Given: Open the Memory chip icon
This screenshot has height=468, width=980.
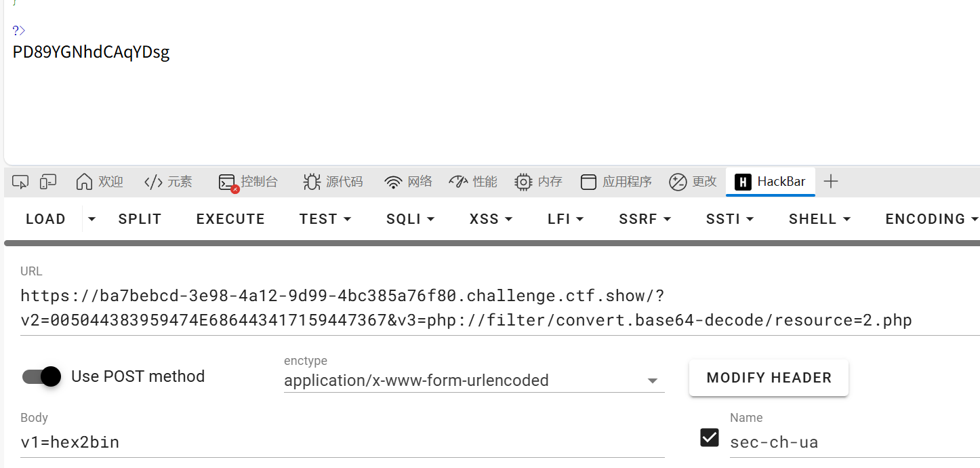Looking at the screenshot, I should tap(523, 182).
